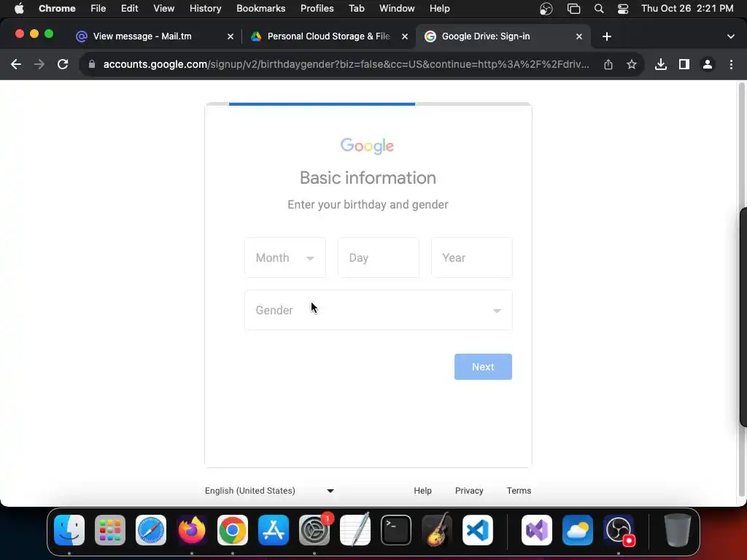Open the Month dropdown
Screen dimensions: 747x560
coord(285,257)
